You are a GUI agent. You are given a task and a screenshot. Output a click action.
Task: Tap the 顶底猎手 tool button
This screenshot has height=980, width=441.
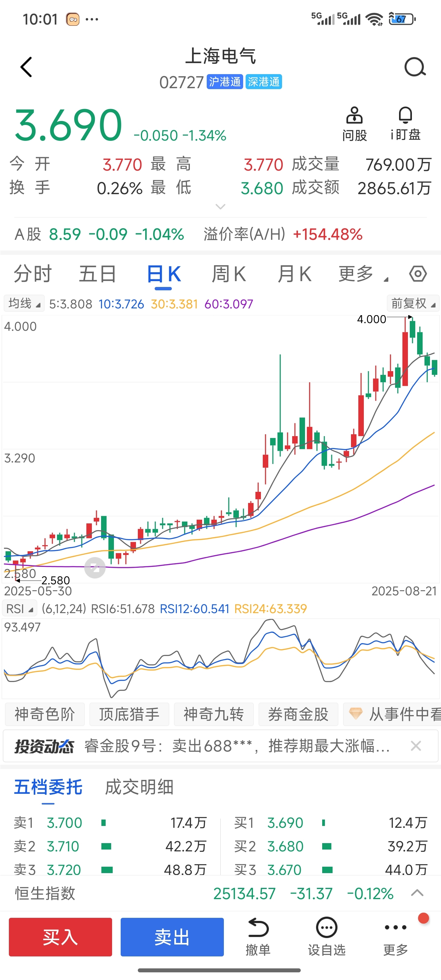point(129,714)
